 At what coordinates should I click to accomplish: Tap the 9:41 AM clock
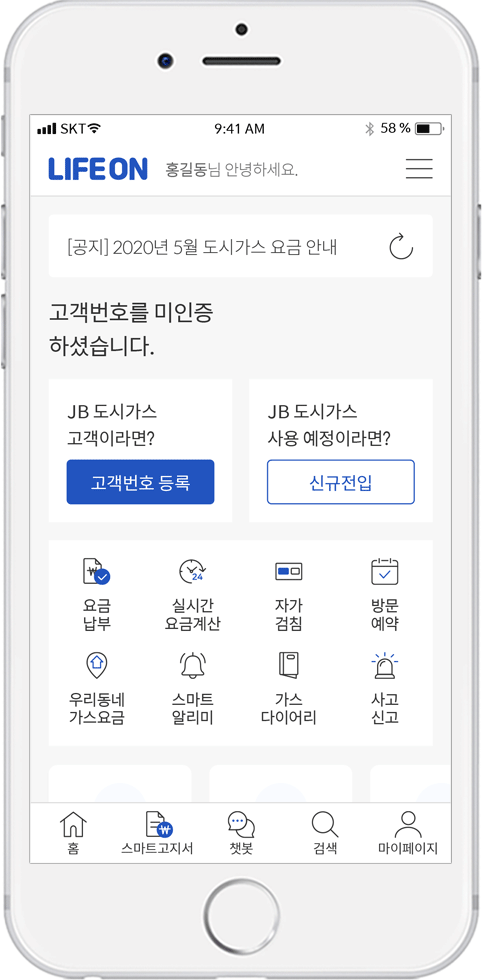coord(239,129)
